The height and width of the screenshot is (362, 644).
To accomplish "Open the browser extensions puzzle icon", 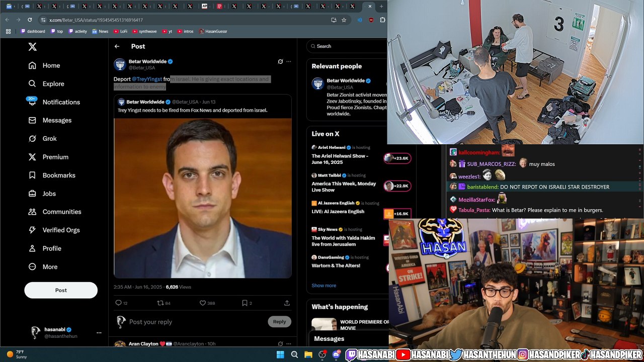I will point(382,20).
